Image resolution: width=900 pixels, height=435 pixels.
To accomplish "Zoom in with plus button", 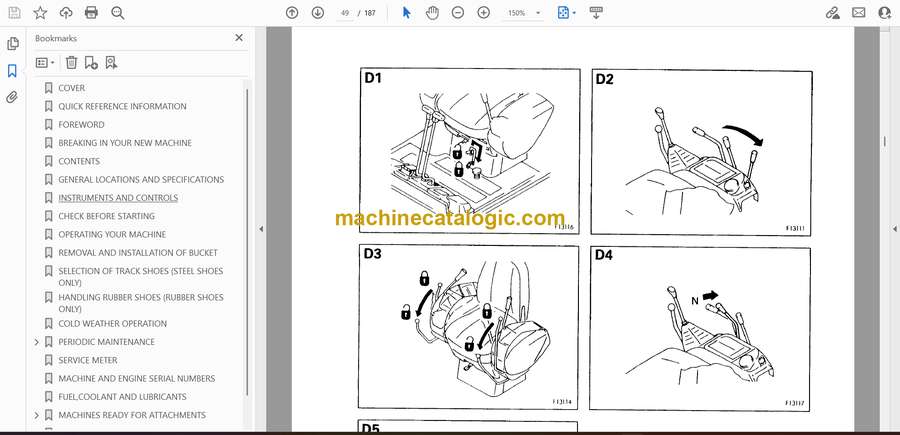I will tap(484, 13).
